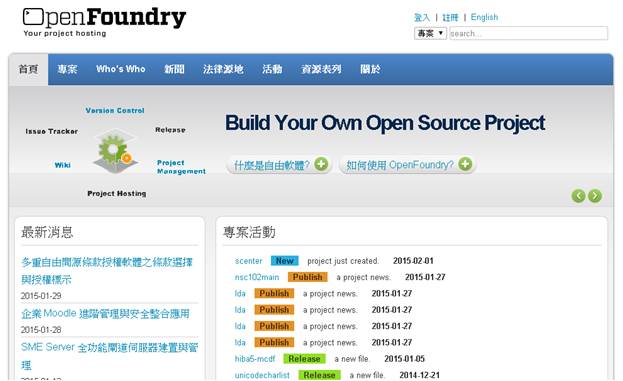Click the Project Management label

[x=181, y=167]
